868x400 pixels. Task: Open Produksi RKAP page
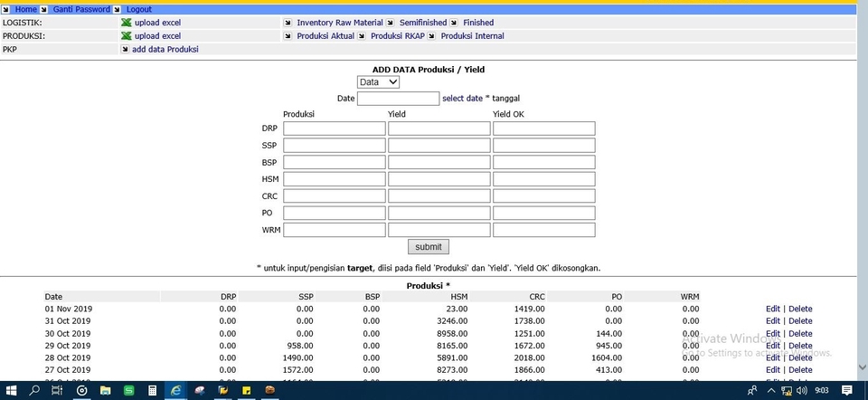tap(398, 36)
